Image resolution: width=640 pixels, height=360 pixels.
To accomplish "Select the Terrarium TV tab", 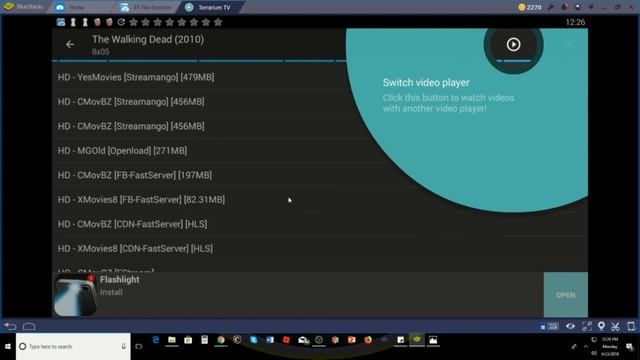I will [x=211, y=7].
